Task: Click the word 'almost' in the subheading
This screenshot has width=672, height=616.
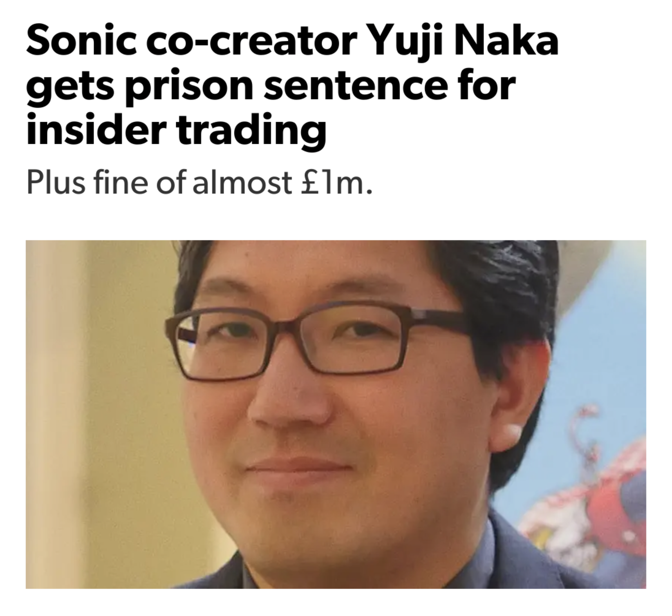Action: tap(242, 182)
